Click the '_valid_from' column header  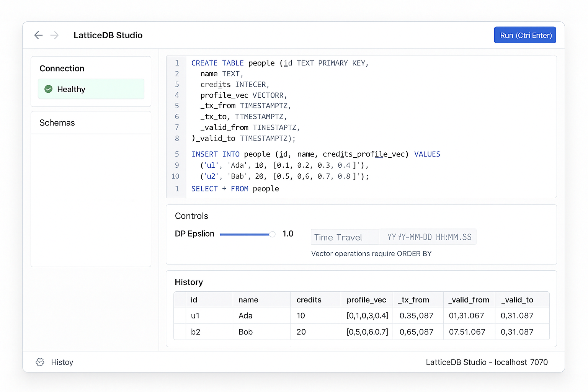[469, 300]
